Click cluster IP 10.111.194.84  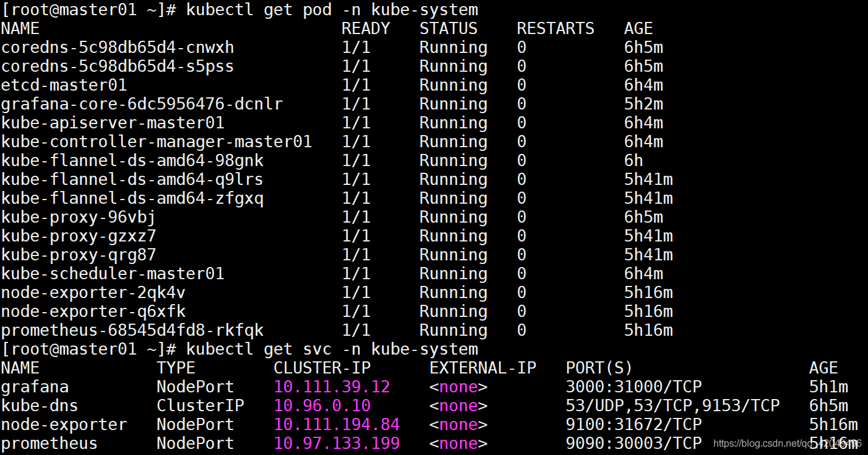337,425
